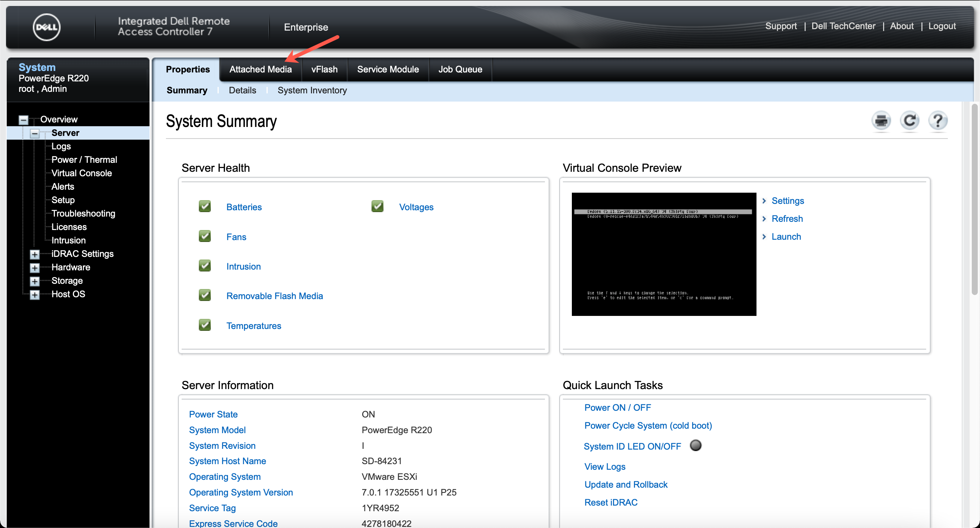
Task: Click the green check beside Batteries
Action: tap(205, 206)
